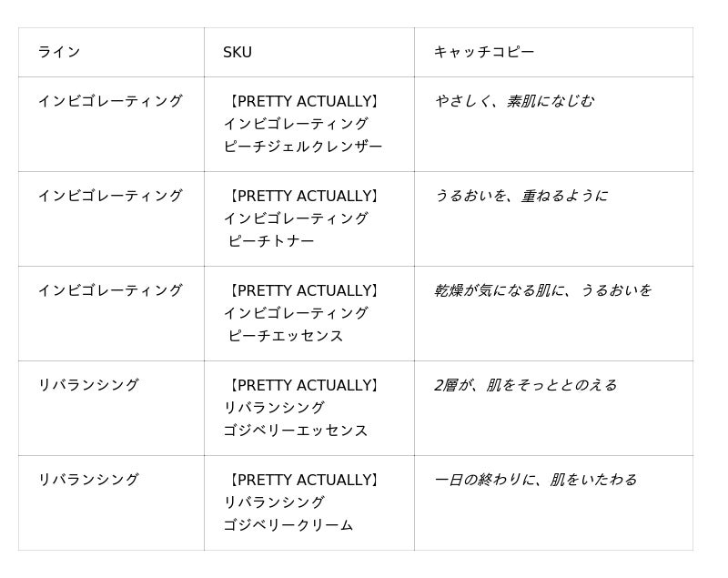Select the ピーチジェルクレンザー SKU cell
Image resolution: width=728 pixels, height=578 pixels.
(309, 125)
